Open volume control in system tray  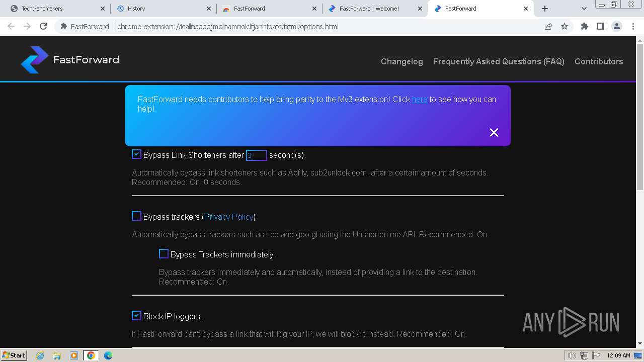pyautogui.click(x=572, y=355)
